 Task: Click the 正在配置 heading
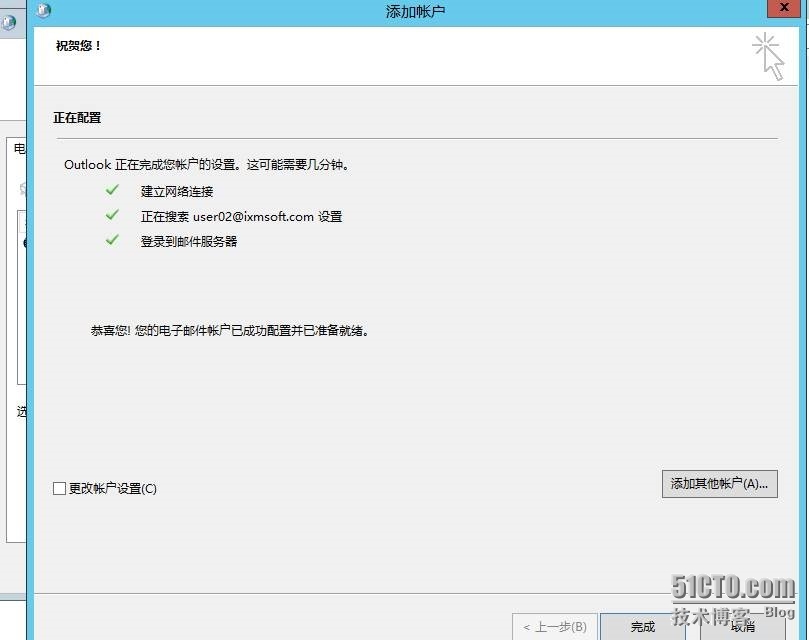(x=77, y=118)
